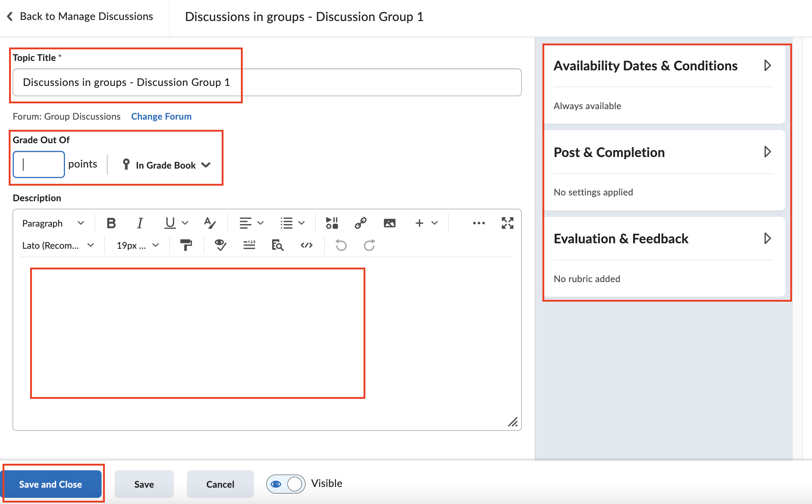Apply bold formatting in the description editor
Viewport: 812px width, 504px height.
[111, 223]
